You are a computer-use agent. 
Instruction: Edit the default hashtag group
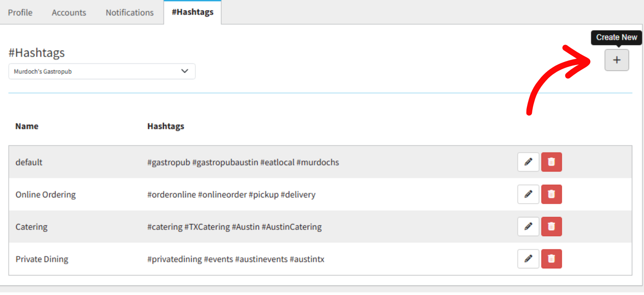tap(528, 162)
